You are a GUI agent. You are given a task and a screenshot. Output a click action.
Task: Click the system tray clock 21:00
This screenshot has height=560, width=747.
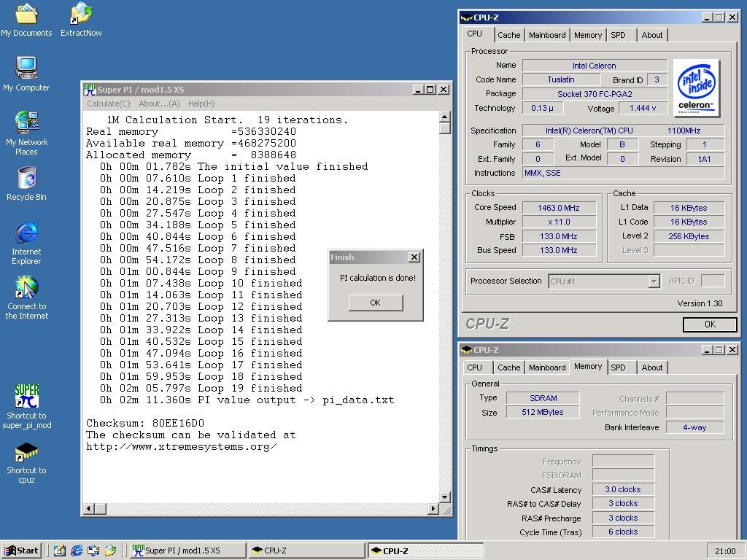[x=725, y=551]
